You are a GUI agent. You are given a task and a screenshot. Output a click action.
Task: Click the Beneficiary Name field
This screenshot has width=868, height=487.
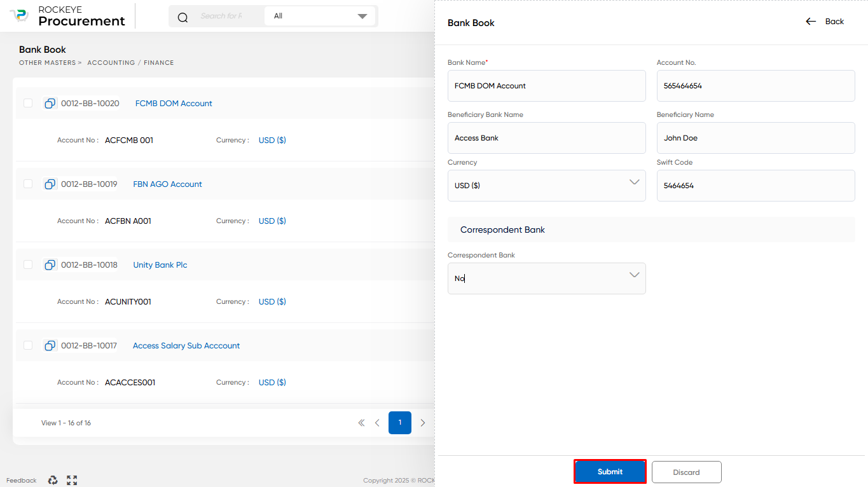[x=756, y=138]
